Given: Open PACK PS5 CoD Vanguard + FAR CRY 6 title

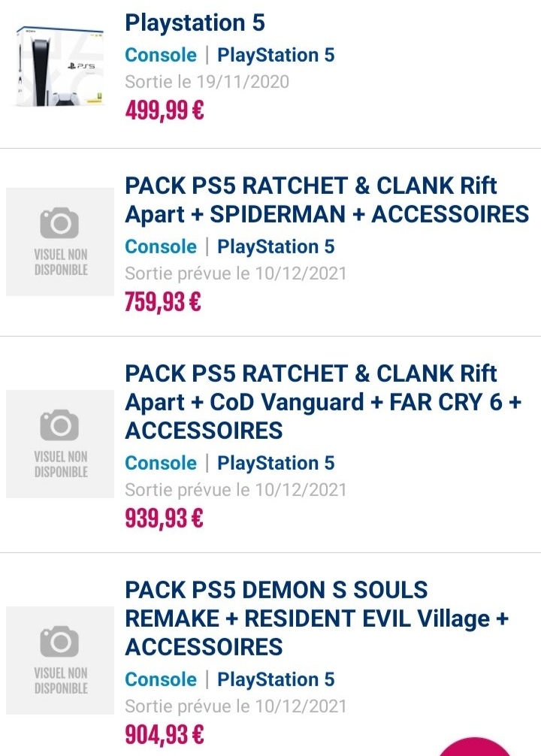Looking at the screenshot, I should pyautogui.click(x=323, y=401).
